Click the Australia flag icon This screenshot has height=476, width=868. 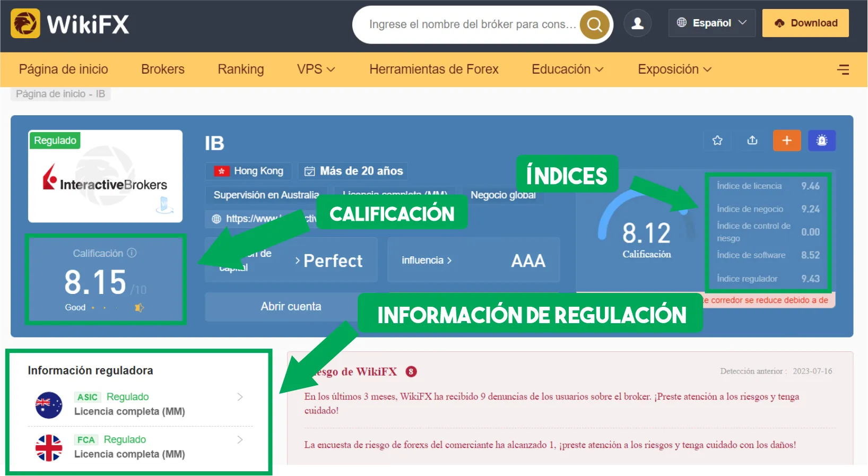[x=49, y=405]
